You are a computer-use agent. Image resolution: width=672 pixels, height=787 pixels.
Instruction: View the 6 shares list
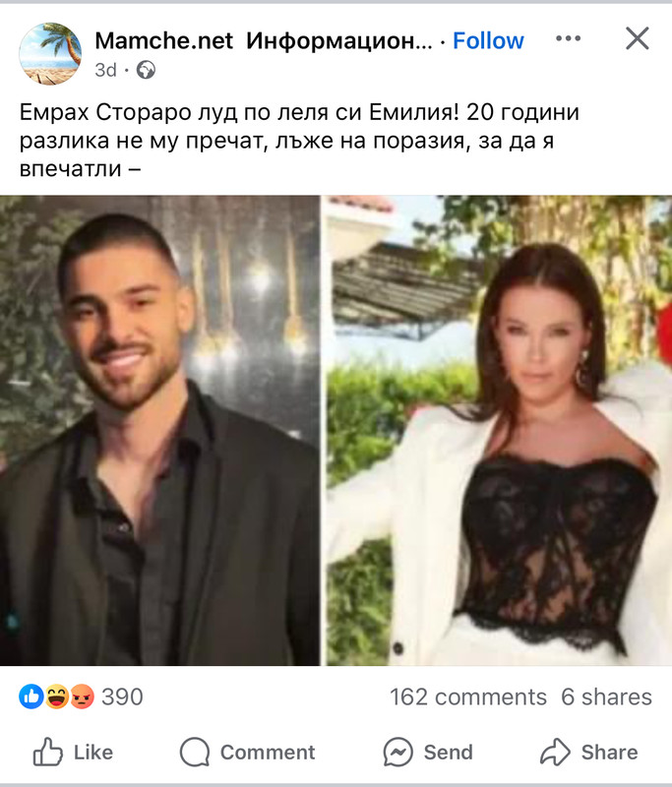pos(607,696)
